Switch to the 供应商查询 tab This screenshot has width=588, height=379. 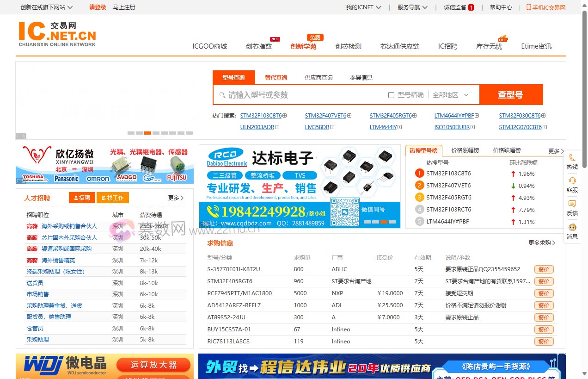tap(318, 77)
